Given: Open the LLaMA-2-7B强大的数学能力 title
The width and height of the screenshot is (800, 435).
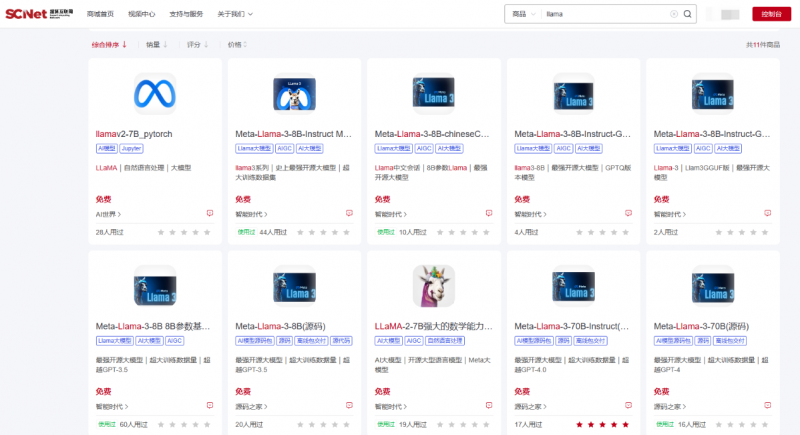Looking at the screenshot, I should pyautogui.click(x=434, y=326).
